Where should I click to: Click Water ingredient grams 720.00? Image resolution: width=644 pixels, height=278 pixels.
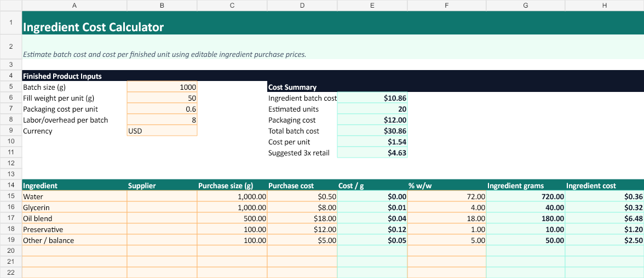(x=526, y=196)
